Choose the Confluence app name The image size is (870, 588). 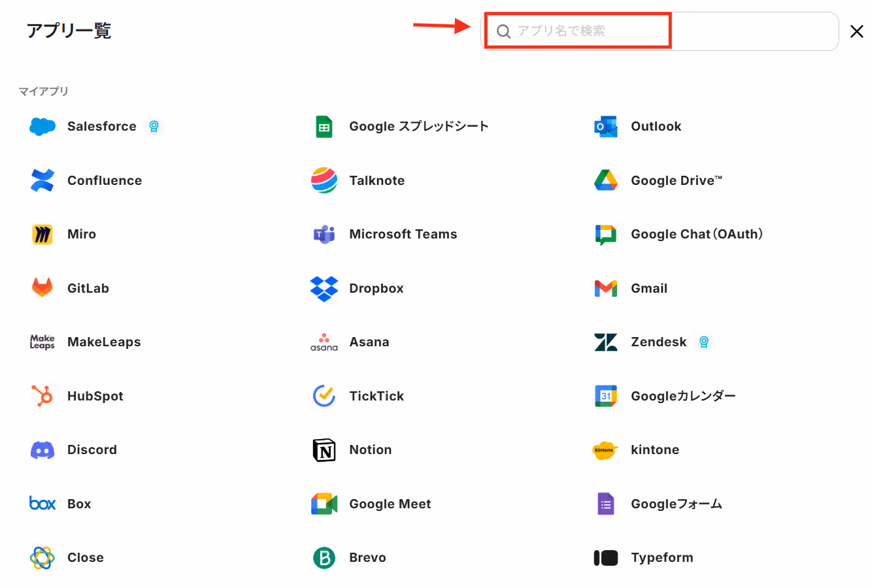point(105,180)
